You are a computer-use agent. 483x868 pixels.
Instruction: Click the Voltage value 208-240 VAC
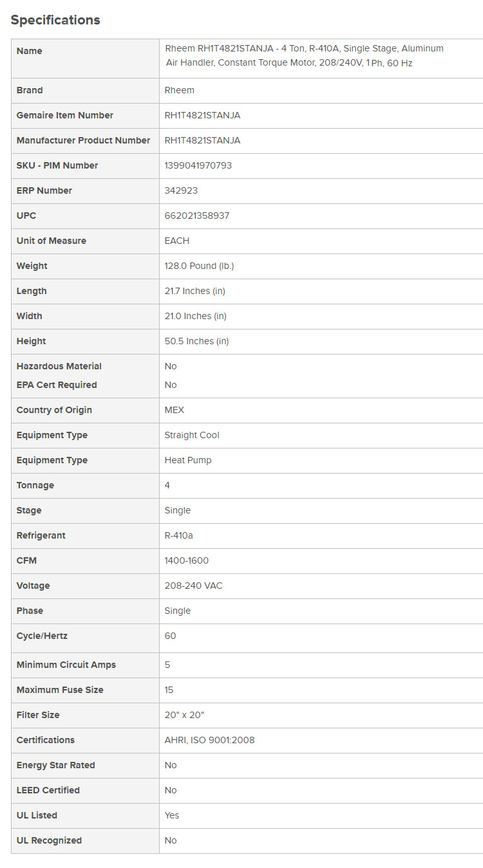[x=193, y=586]
